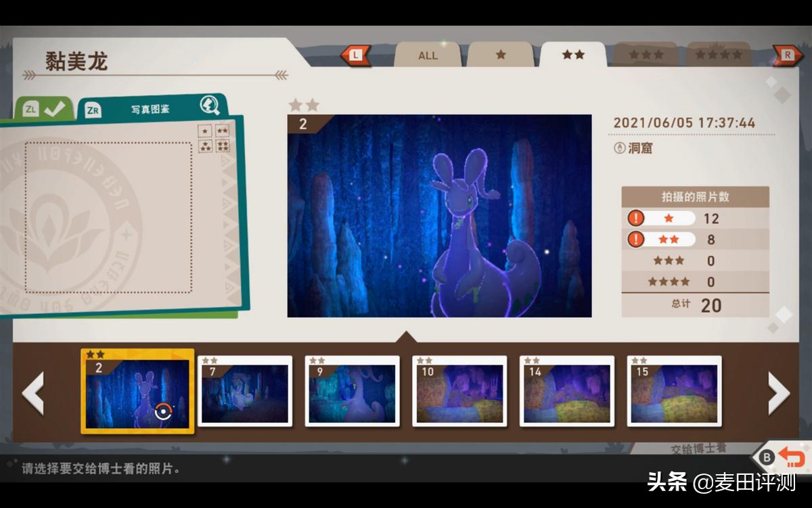
Task: Click the 黏美龙 Pokémon name title
Action: point(76,61)
